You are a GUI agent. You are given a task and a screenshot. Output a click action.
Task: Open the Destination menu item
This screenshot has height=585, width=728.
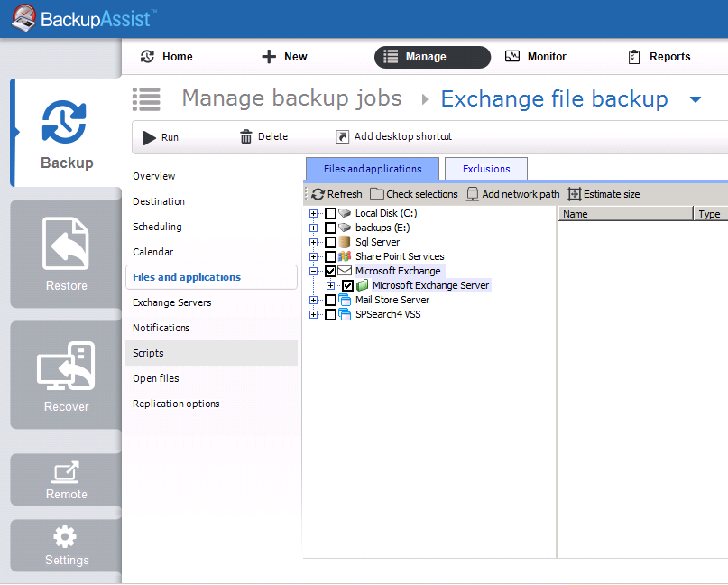[159, 201]
